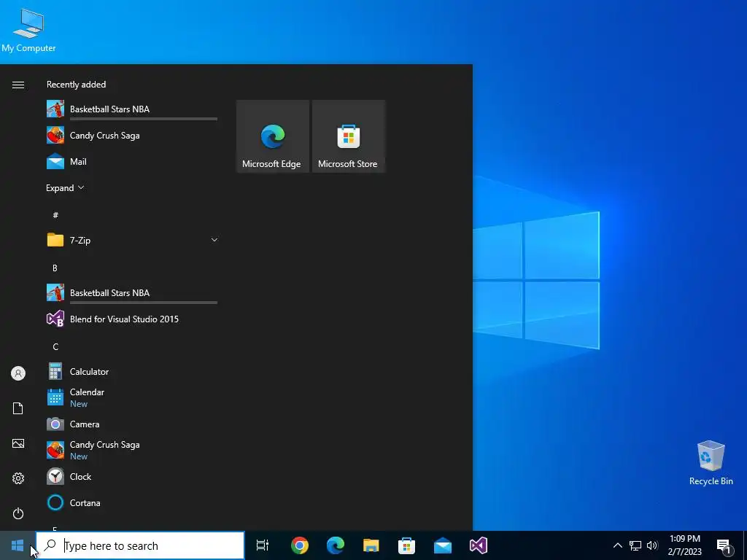Open File Explorer from the taskbar
Screen dimensions: 747x560
[371, 545]
